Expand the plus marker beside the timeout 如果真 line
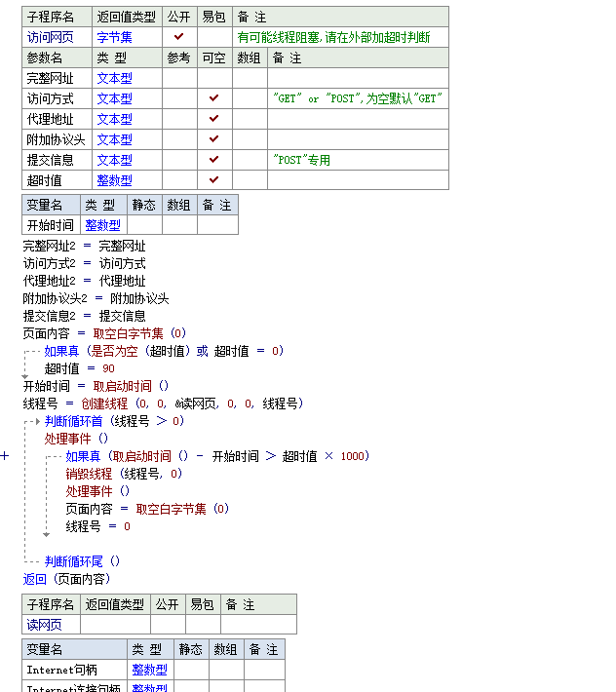Viewport: 616px width, 692px height. [x=5, y=456]
